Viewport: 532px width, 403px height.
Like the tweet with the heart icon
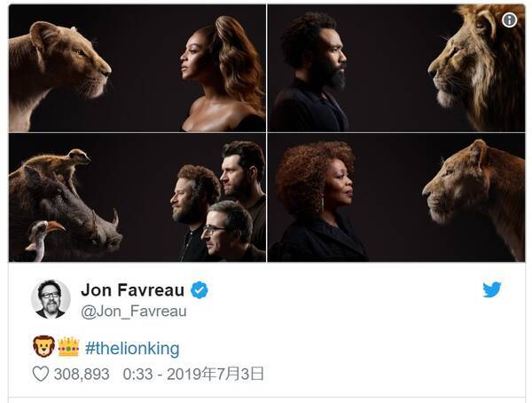pyautogui.click(x=41, y=374)
